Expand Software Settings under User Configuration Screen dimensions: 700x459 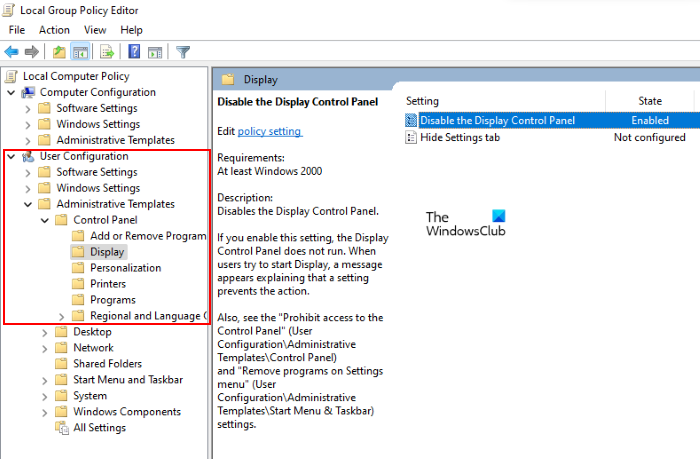coord(28,173)
